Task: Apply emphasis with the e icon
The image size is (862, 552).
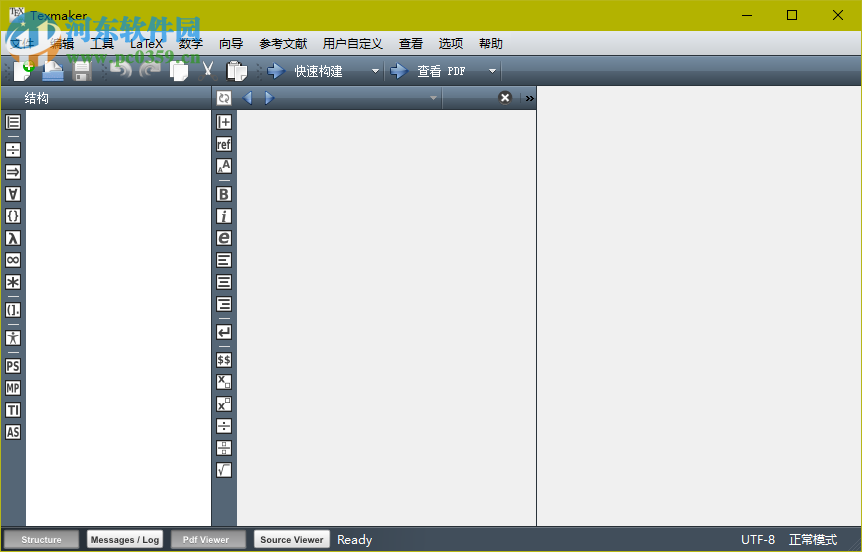Action: (224, 238)
